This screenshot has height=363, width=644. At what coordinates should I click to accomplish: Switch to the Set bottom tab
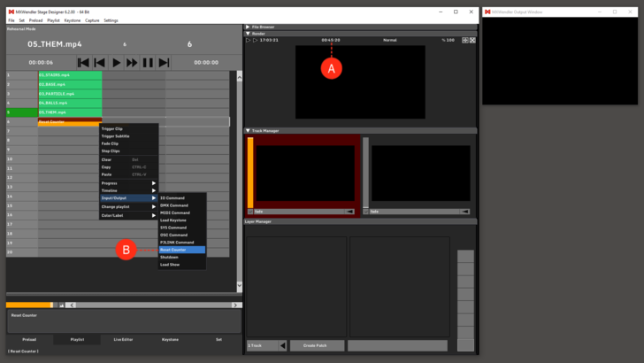pos(218,340)
